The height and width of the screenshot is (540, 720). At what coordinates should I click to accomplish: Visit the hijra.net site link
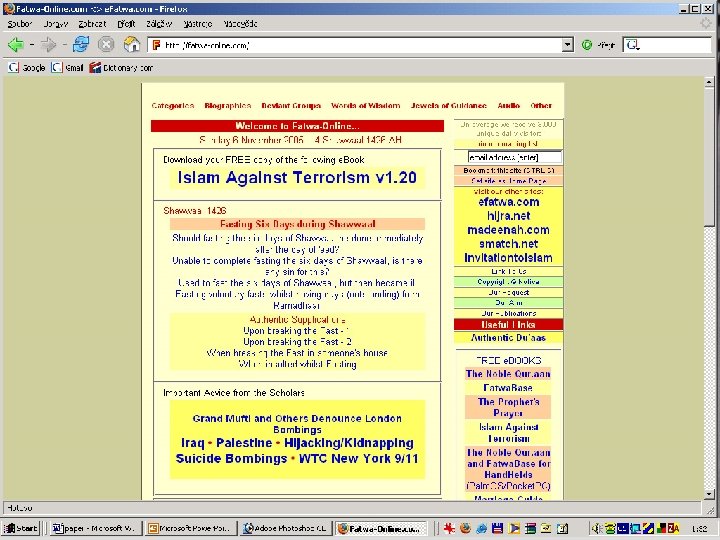[x=509, y=216]
